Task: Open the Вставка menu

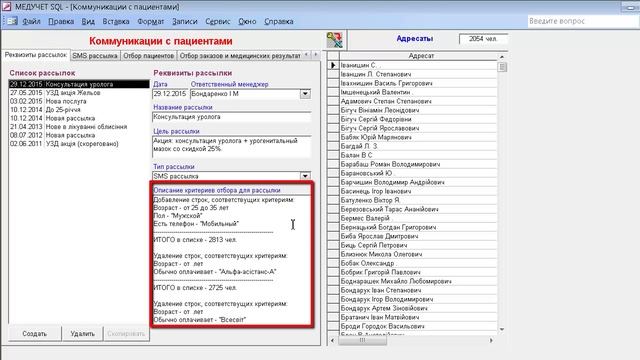Action: pyautogui.click(x=116, y=21)
